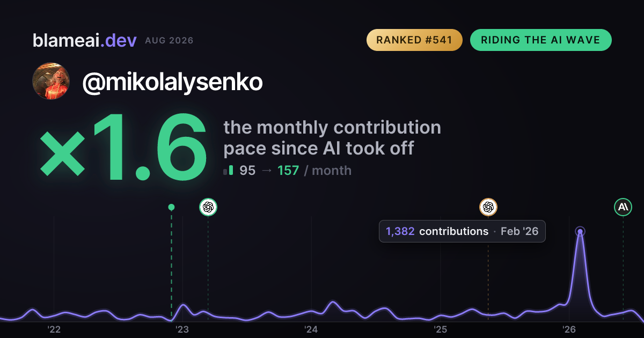Click the AUG 2026 date label

tap(169, 41)
